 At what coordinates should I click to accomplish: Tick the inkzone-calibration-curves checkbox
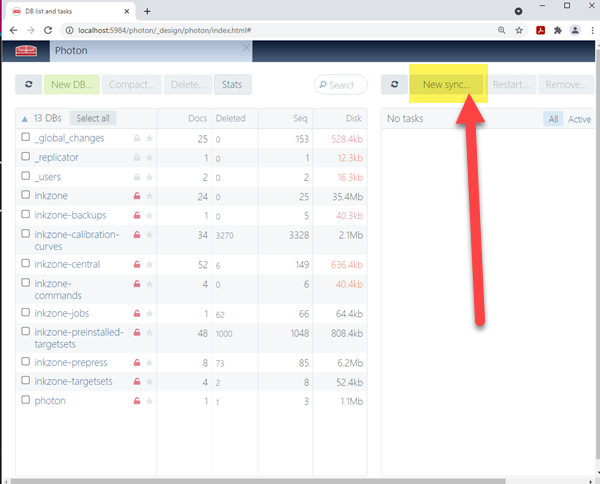tap(26, 233)
